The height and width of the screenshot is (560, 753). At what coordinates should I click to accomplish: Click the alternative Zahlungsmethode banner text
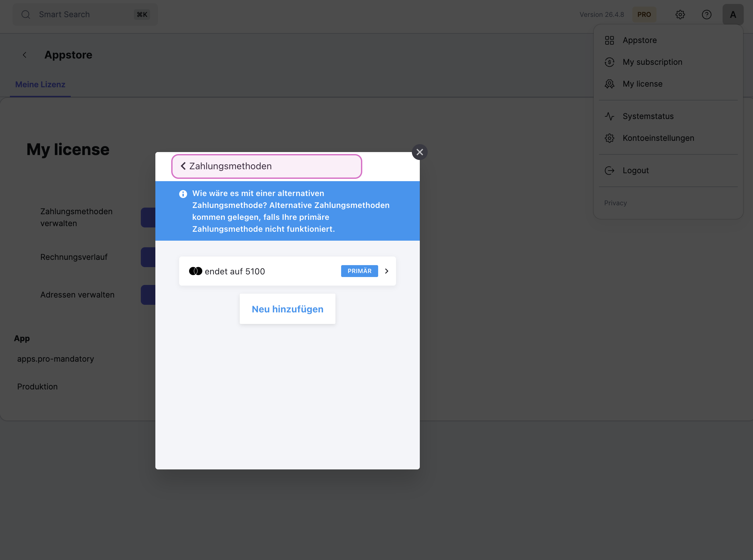coord(291,211)
